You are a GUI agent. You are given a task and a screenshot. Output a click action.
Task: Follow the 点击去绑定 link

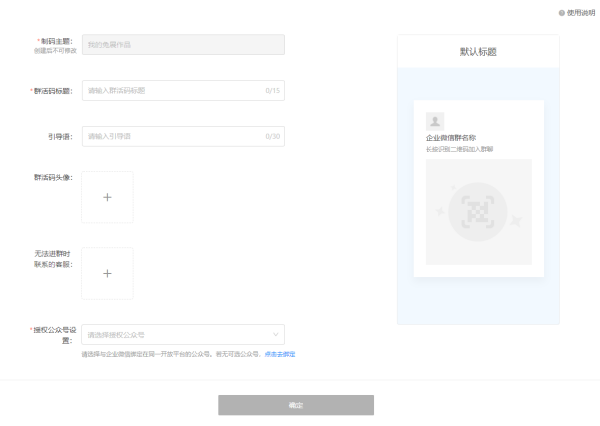pos(280,354)
